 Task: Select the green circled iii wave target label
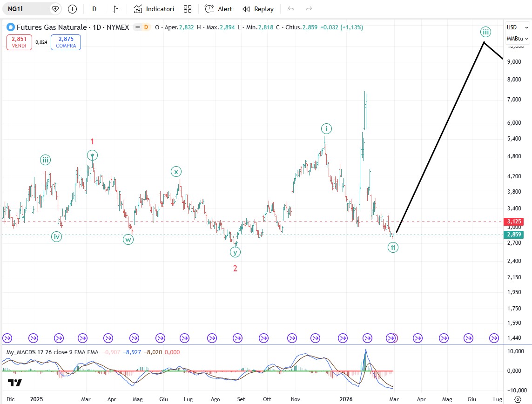click(x=485, y=32)
